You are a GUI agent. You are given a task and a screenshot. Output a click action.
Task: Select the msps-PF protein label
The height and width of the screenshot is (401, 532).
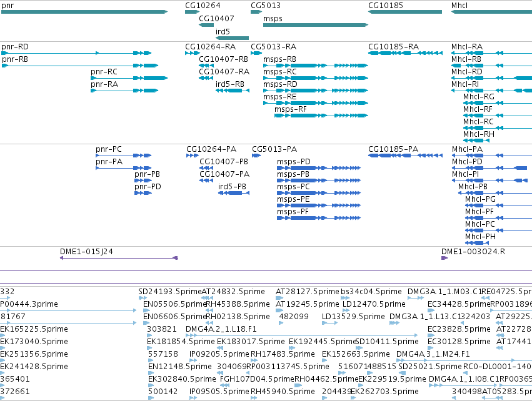click(x=293, y=212)
